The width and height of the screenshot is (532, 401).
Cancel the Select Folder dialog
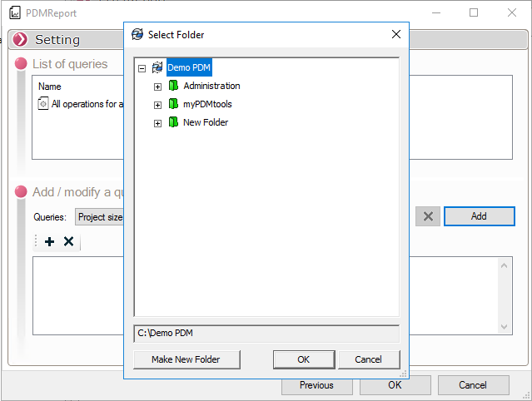[368, 359]
